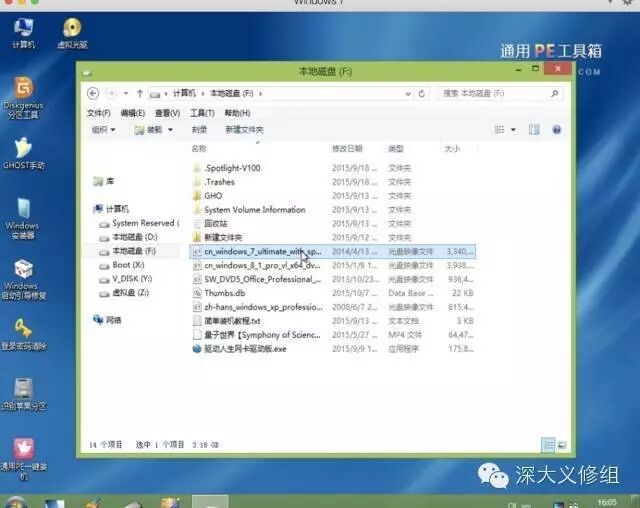Select V_DISK (Y:) drive in sidebar
The image size is (640, 508).
coord(126,279)
